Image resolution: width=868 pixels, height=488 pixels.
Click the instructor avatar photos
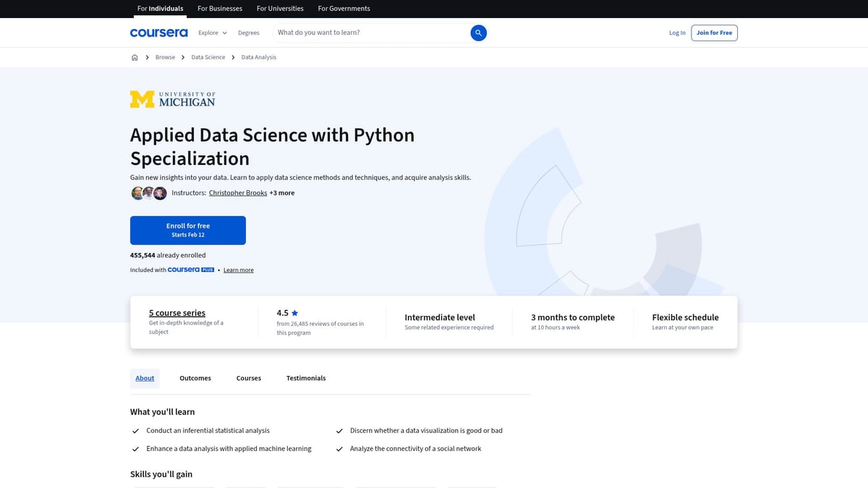pos(149,193)
